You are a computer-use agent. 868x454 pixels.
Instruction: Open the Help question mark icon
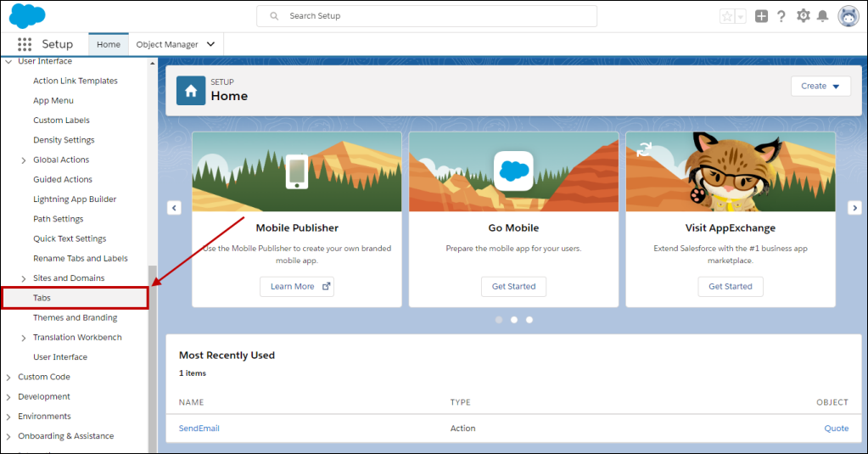pos(781,16)
